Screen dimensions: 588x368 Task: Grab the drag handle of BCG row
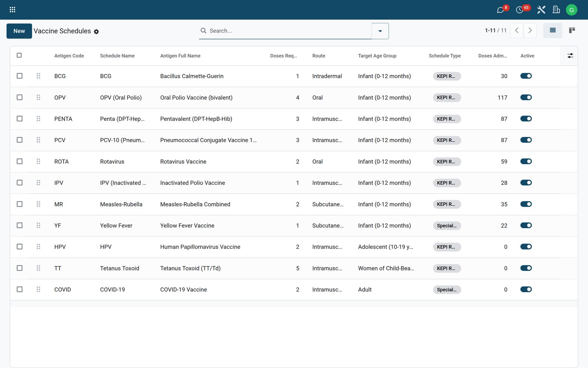point(38,76)
